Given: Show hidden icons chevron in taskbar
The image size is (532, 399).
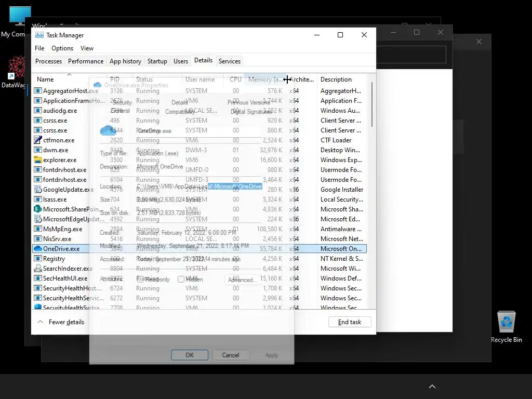Looking at the screenshot, I should (x=432, y=386).
